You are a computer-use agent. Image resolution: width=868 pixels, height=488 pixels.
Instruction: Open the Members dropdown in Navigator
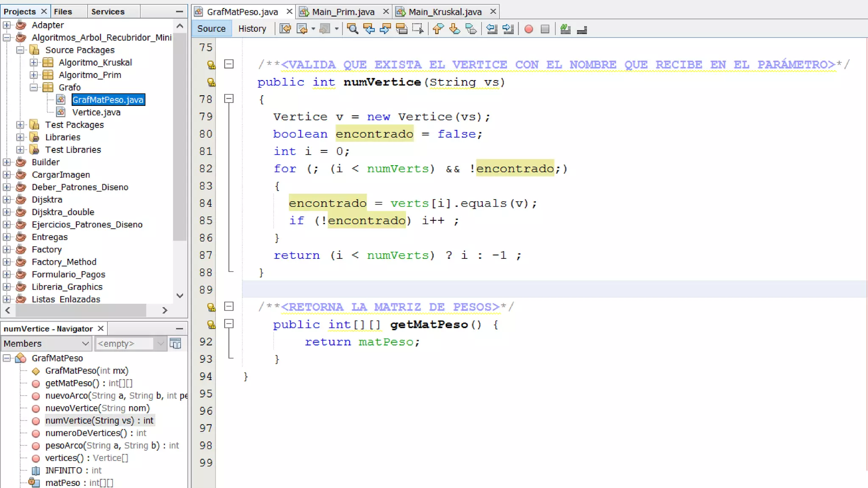[x=46, y=344]
